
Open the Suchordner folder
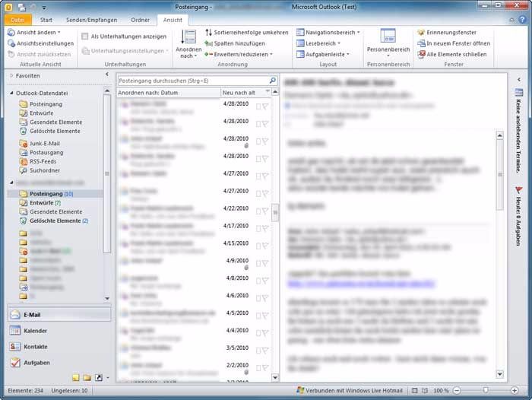point(40,170)
